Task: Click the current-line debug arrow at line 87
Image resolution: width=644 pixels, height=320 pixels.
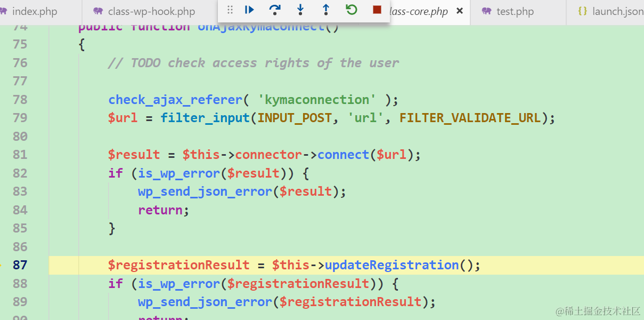Action: pos(2,265)
